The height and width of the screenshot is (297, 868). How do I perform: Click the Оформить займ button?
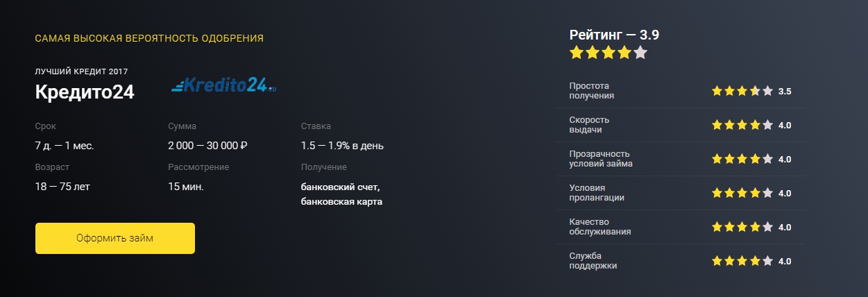[115, 238]
